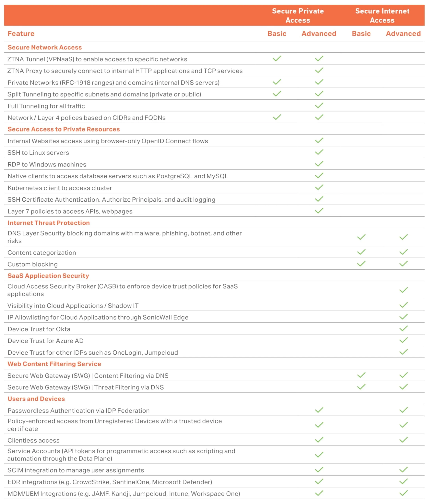Screen dimensions: 429x504
Task: Select the Secure Private Access column header
Action: pyautogui.click(x=298, y=16)
